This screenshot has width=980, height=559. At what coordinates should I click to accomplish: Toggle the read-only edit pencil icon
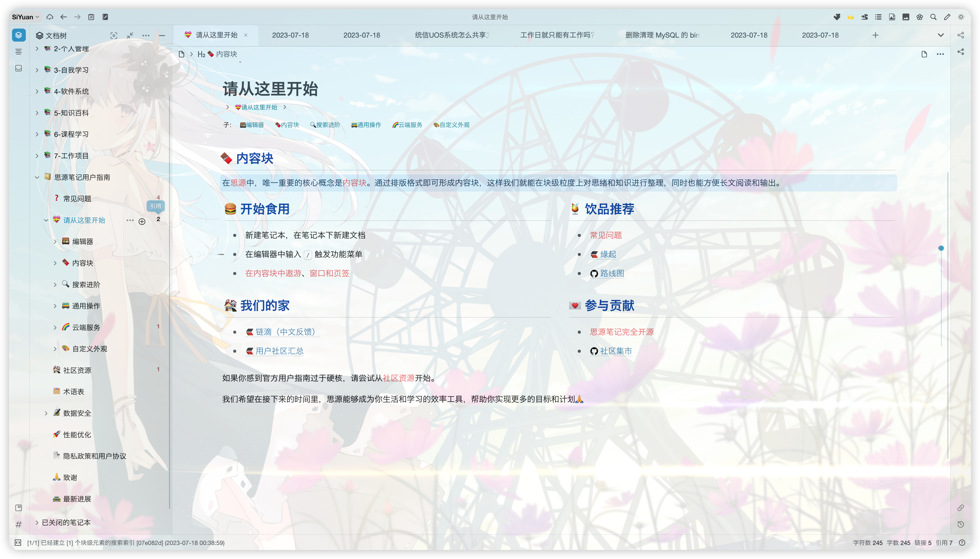[947, 17]
